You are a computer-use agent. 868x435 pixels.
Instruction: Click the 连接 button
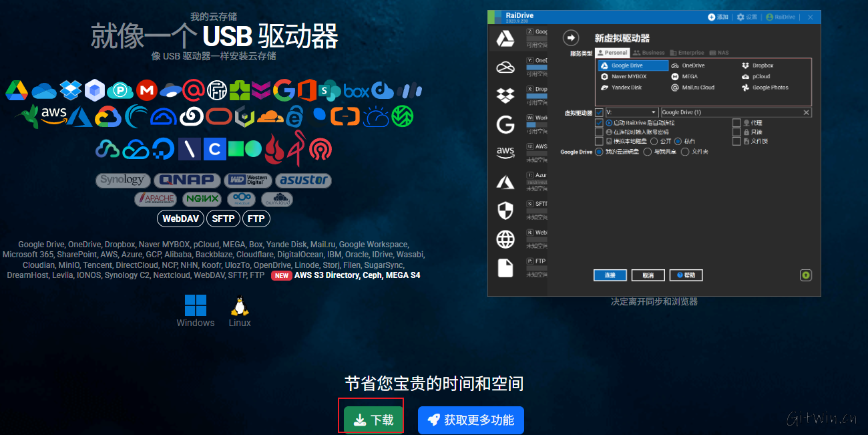[x=610, y=275]
